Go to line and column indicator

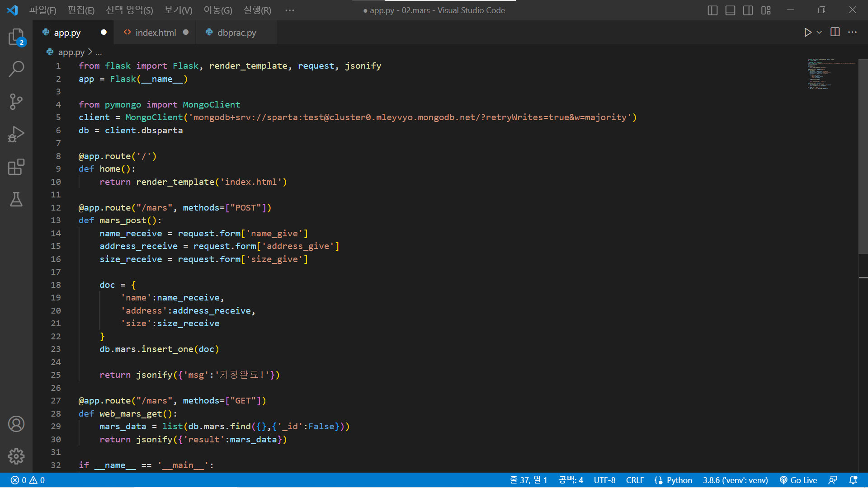(528, 480)
